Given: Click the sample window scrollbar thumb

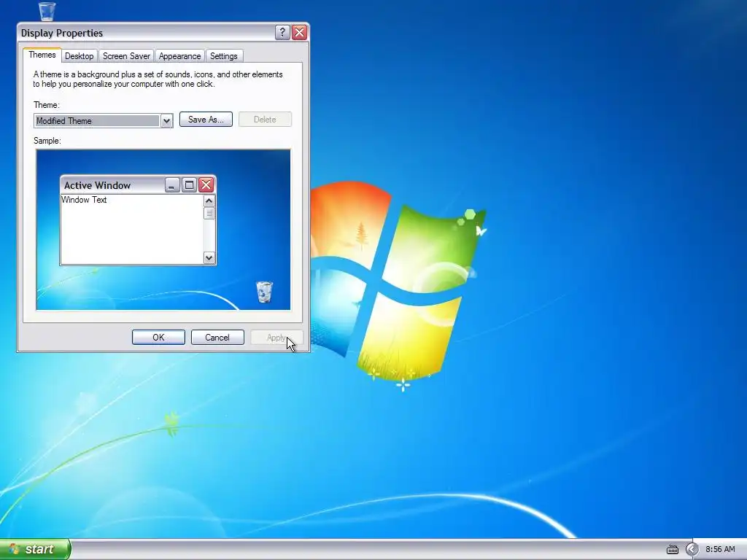Looking at the screenshot, I should pos(209,214).
